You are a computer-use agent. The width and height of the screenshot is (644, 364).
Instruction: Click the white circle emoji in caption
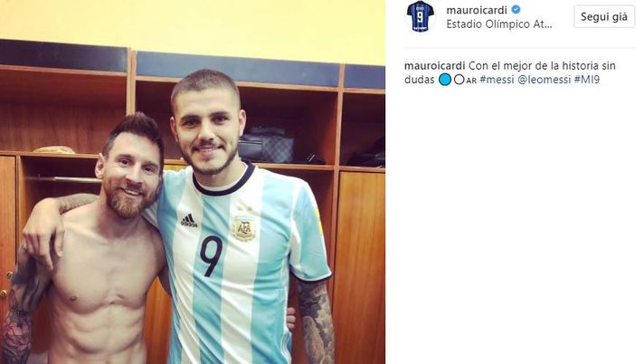pos(459,80)
